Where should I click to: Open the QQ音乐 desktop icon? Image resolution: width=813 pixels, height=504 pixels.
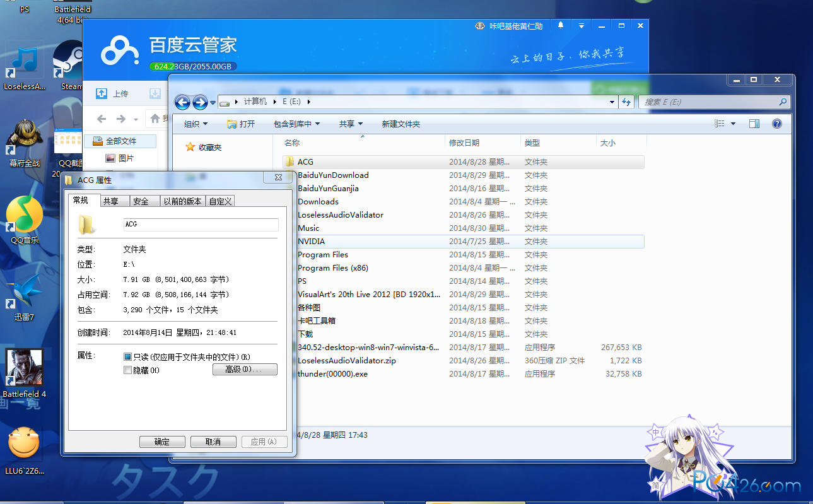tap(25, 220)
